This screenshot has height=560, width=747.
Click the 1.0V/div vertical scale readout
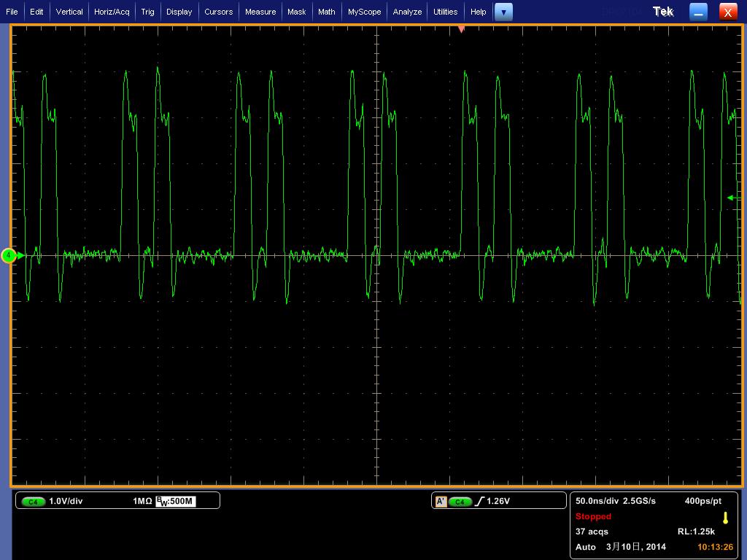pyautogui.click(x=66, y=501)
